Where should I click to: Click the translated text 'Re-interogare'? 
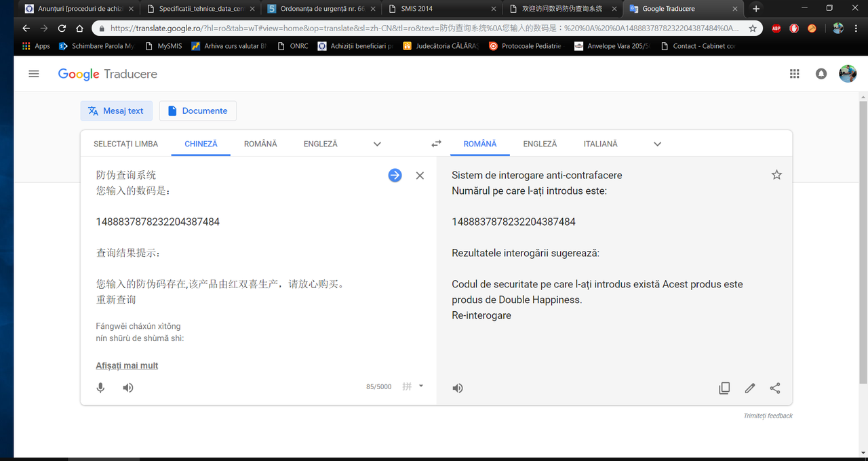[481, 315]
